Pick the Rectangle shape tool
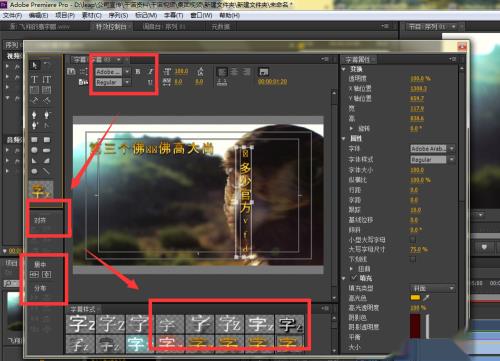This screenshot has width=500, height=361. click(34, 140)
